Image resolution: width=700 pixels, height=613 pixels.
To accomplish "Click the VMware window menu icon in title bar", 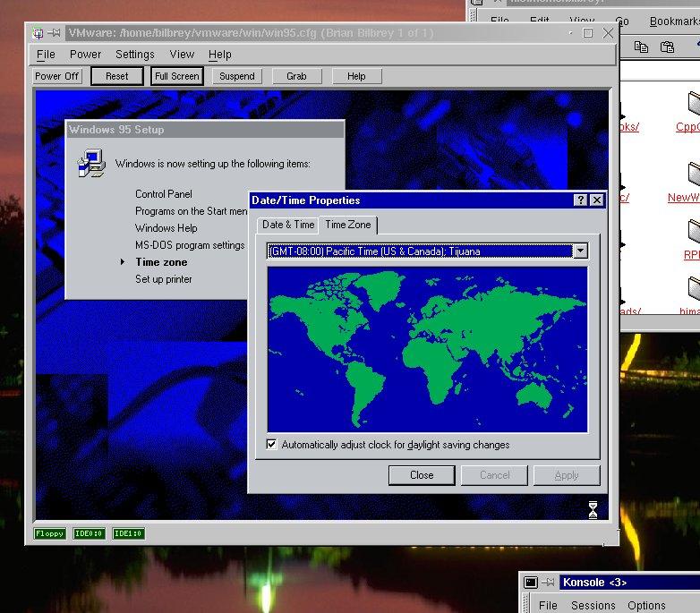I will click(38, 33).
